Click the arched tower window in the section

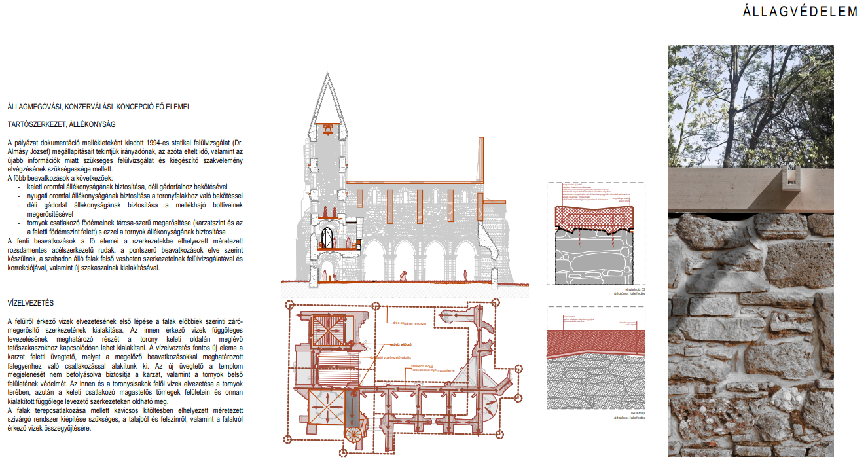328,238
